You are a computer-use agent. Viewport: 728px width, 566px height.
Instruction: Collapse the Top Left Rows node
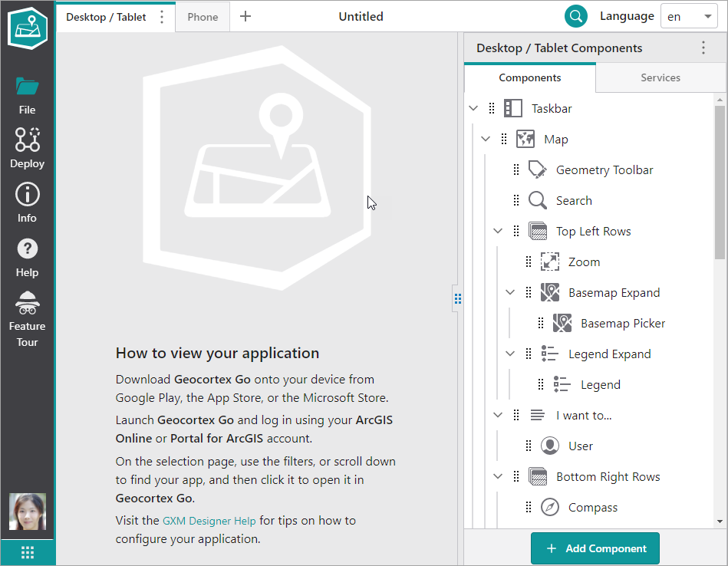click(x=498, y=231)
